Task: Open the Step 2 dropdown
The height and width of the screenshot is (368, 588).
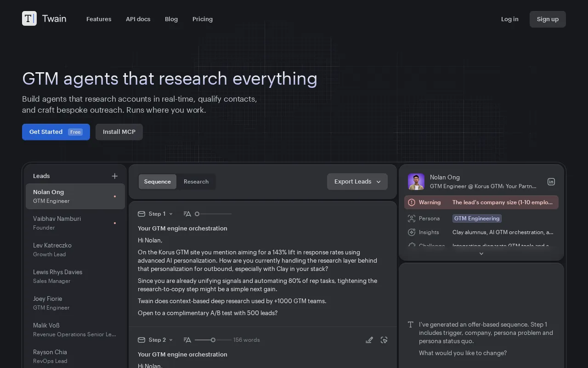Action: (161, 340)
